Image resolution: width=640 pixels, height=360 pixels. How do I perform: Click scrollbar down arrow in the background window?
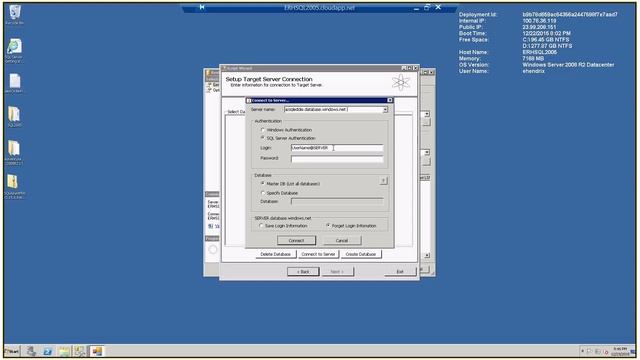(x=427, y=256)
